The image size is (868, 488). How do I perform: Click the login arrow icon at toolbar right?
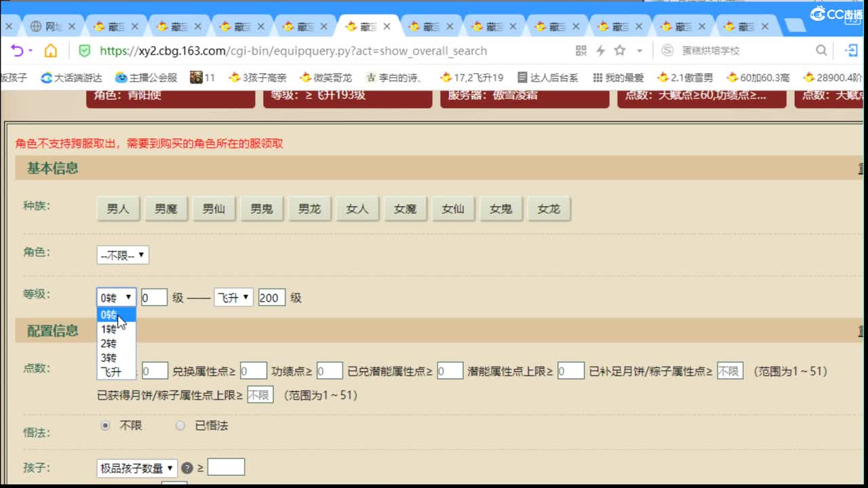point(852,51)
